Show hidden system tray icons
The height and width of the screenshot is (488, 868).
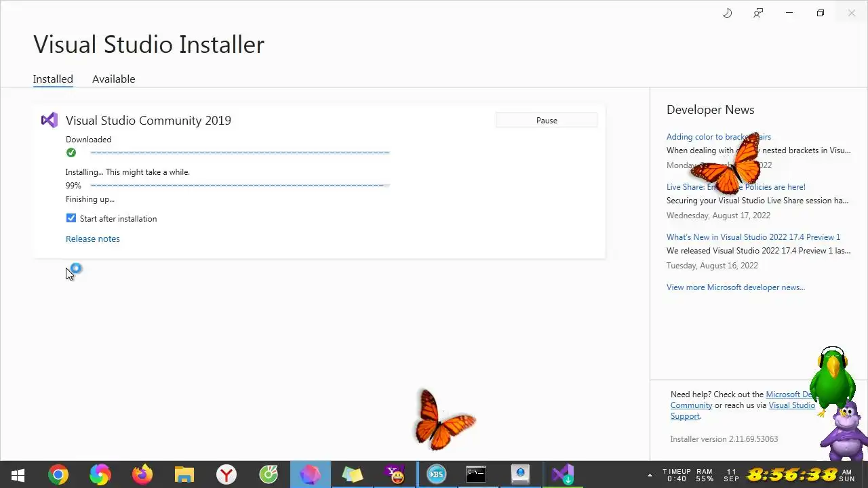pos(650,475)
